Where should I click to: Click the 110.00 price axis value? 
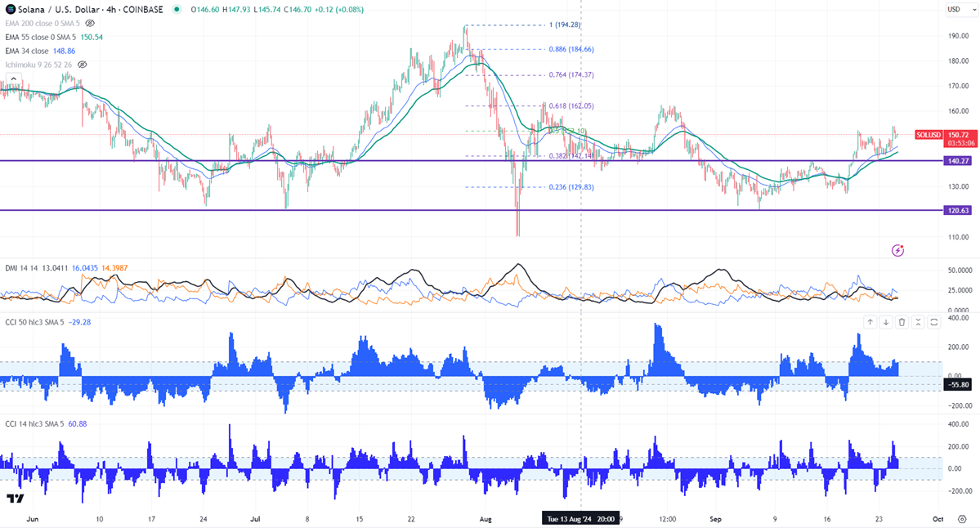(x=958, y=238)
